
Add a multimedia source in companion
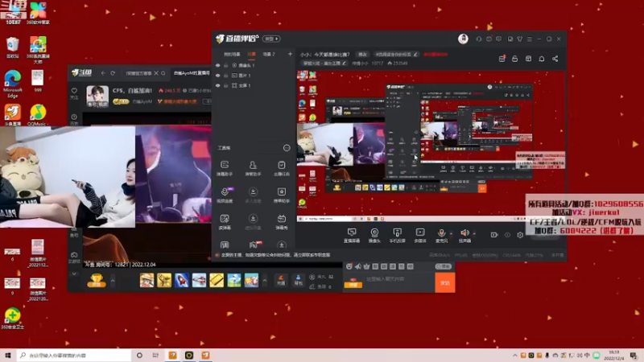click(419, 236)
